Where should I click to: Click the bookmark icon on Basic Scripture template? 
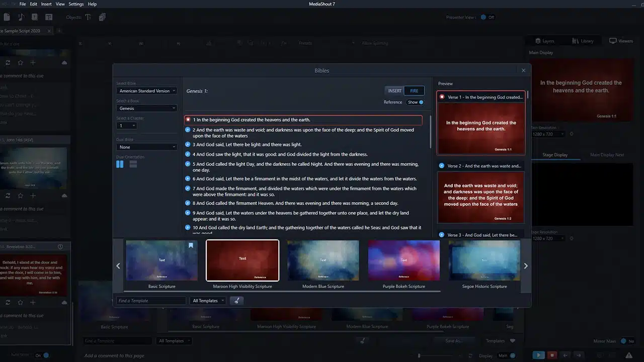coord(191,245)
